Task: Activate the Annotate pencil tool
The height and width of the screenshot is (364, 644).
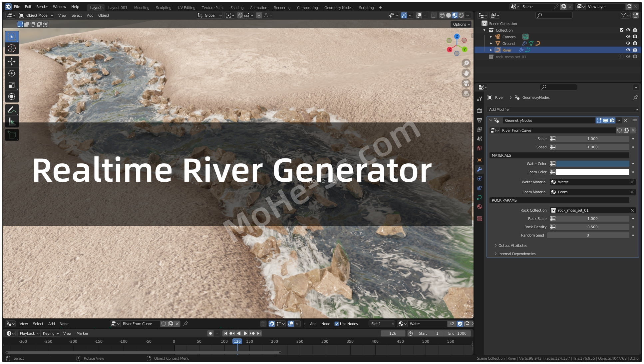Action: point(12,110)
